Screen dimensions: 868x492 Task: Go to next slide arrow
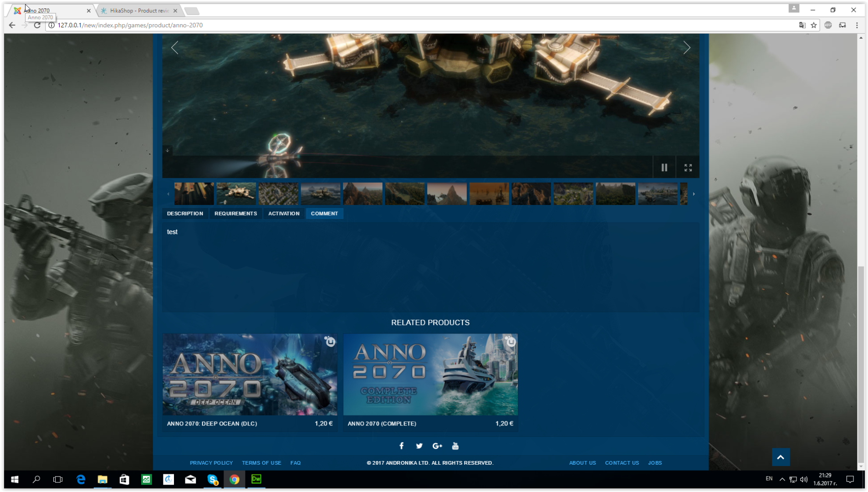[687, 48]
